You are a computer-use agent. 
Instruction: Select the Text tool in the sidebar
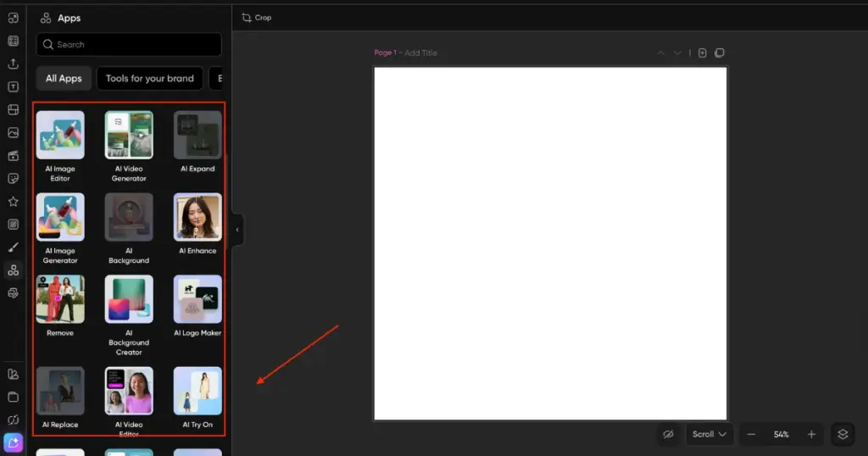(14, 87)
